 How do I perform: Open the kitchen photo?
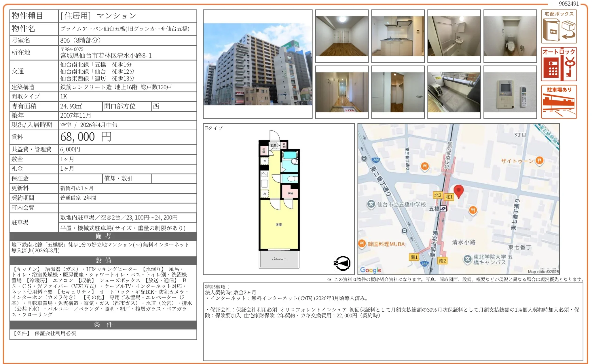point(398,36)
